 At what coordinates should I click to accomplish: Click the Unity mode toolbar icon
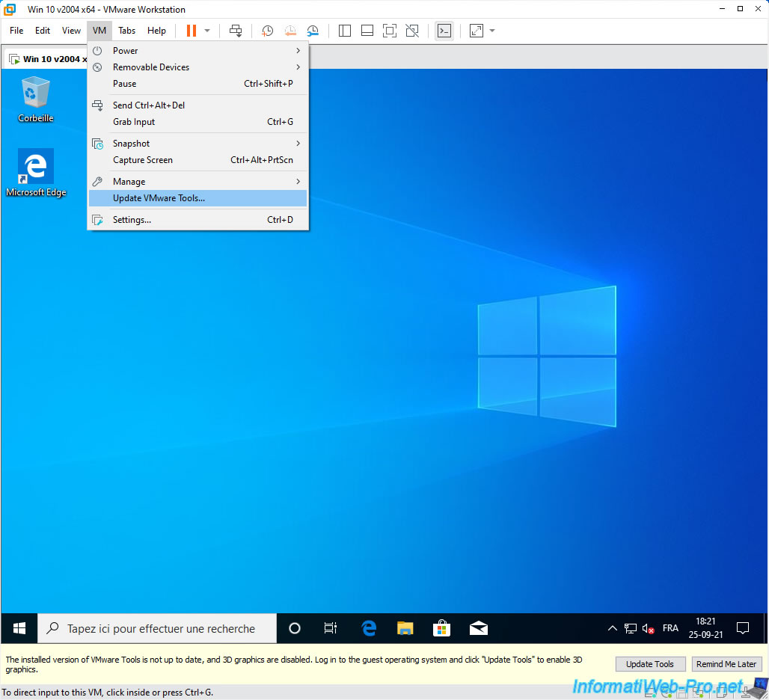pyautogui.click(x=412, y=31)
